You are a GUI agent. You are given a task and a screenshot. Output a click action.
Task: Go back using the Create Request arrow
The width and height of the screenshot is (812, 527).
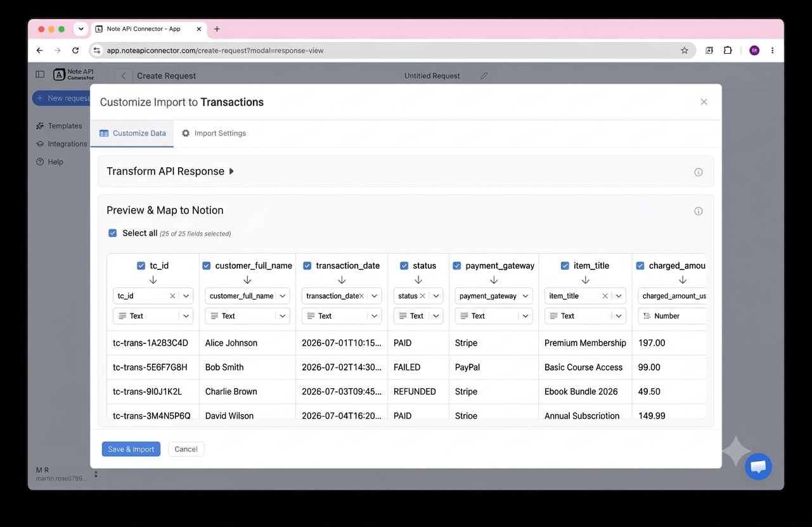(x=124, y=75)
